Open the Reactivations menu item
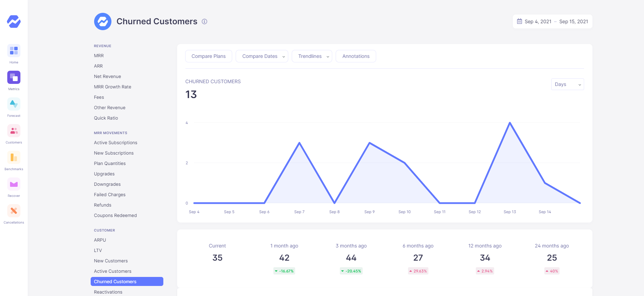644x296 pixels. click(108, 292)
